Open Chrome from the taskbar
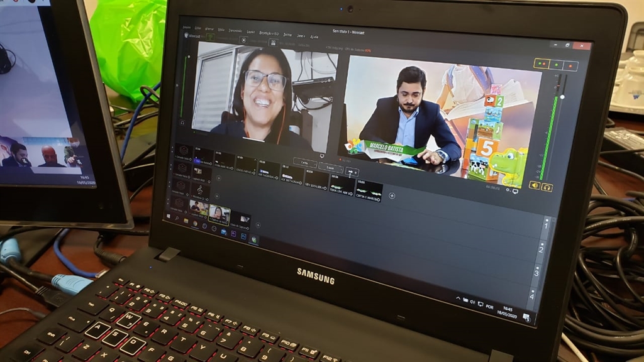644x362 pixels. pos(195,223)
